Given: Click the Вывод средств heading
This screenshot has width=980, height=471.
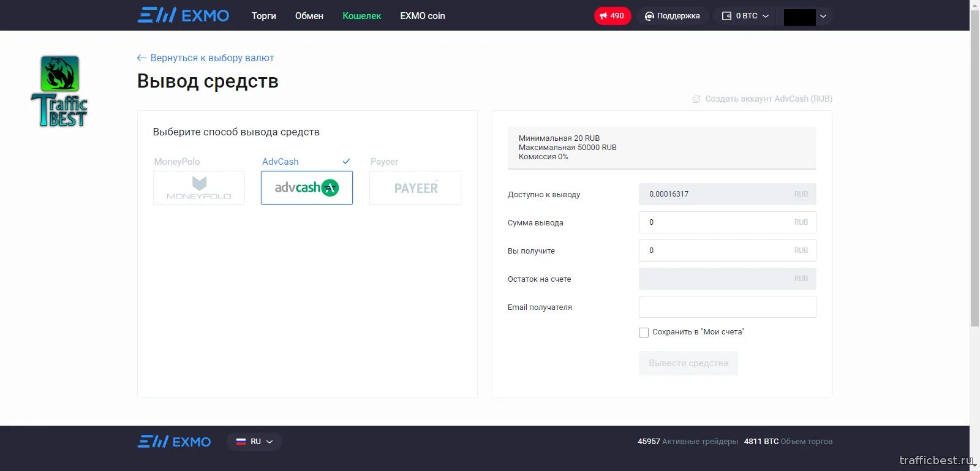Looking at the screenshot, I should 208,81.
